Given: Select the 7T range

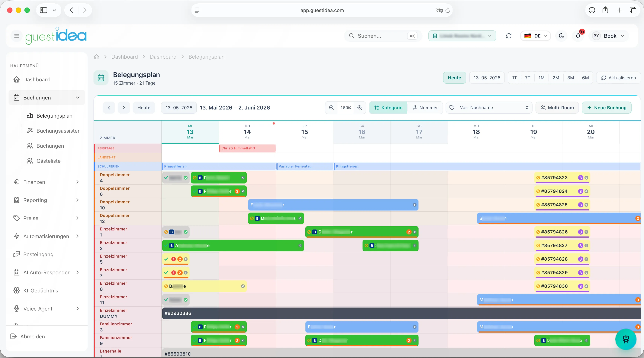Looking at the screenshot, I should (x=527, y=78).
